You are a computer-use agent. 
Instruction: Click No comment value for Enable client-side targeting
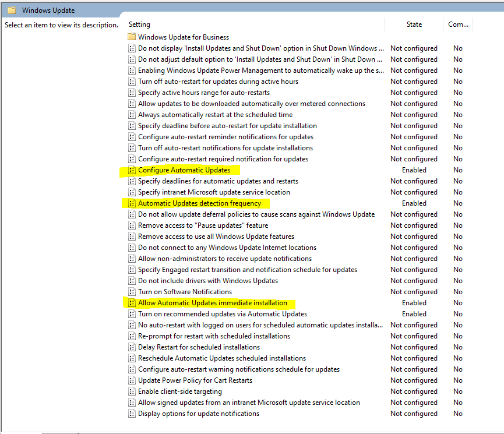point(458,391)
